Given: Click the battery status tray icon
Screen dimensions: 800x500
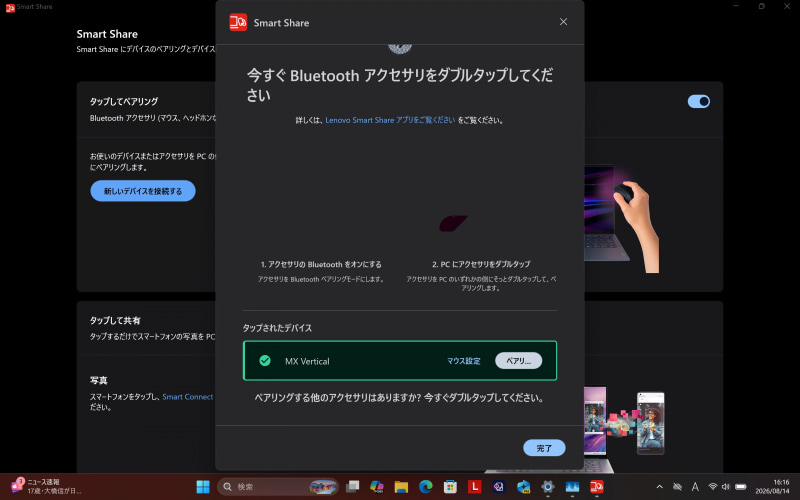Looking at the screenshot, I should [741, 487].
